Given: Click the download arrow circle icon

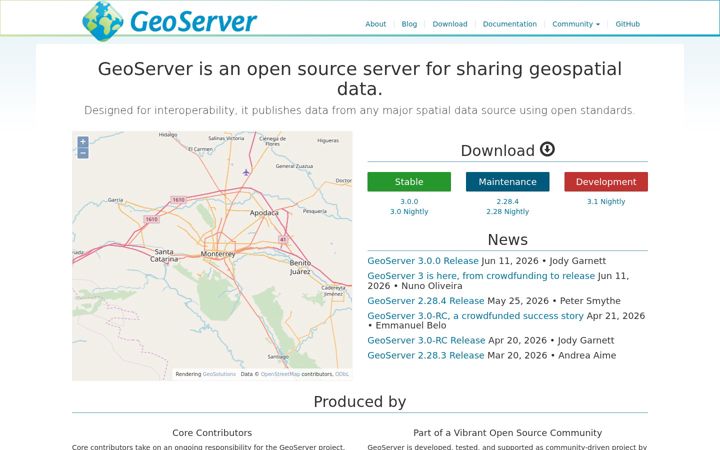Looking at the screenshot, I should tap(547, 149).
